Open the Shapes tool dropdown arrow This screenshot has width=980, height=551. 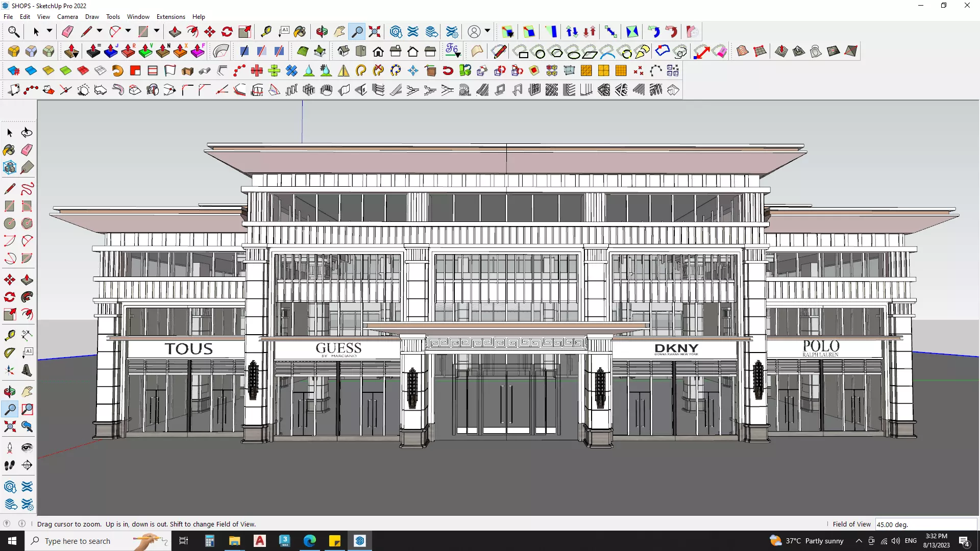157,31
